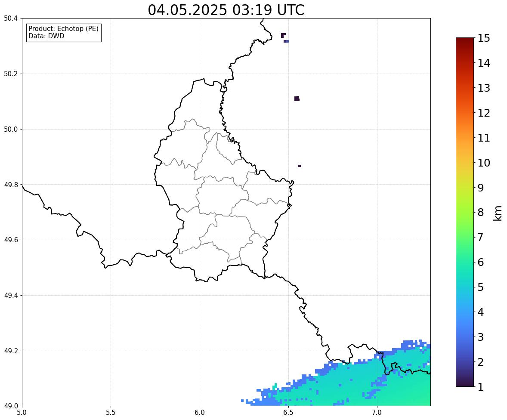Viewport: 507px width, 420px height.
Task: Click the colorbar tick label "7"
Action: click(x=481, y=237)
